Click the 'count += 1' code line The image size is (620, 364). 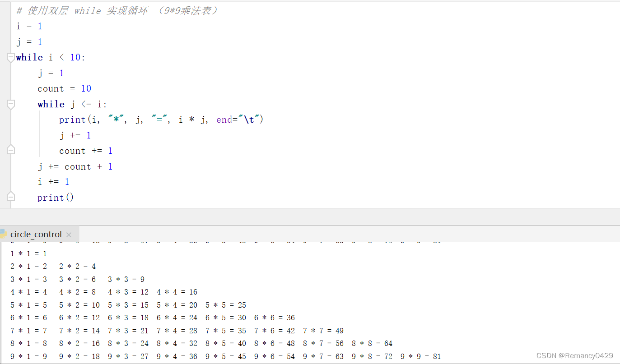click(86, 151)
